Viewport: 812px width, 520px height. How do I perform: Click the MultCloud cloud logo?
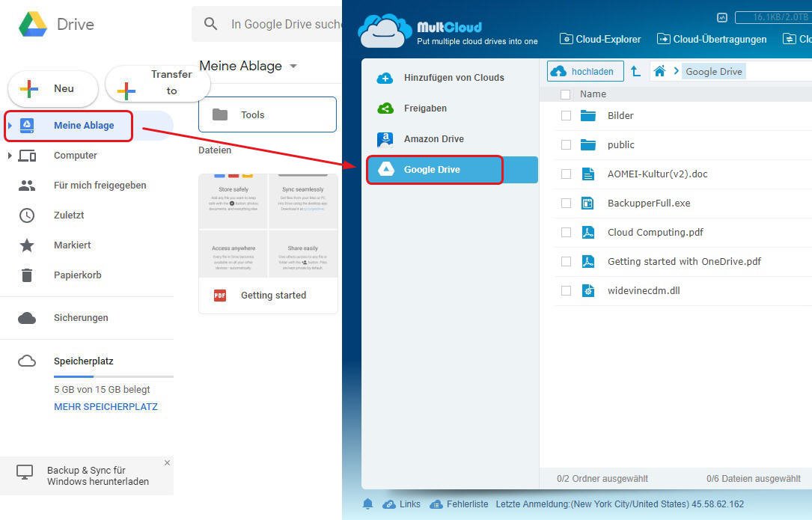[385, 31]
